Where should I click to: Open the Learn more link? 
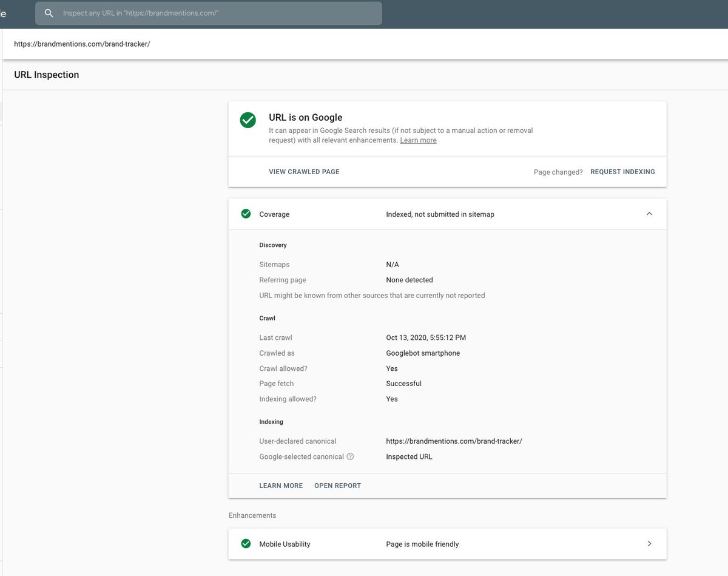[418, 140]
